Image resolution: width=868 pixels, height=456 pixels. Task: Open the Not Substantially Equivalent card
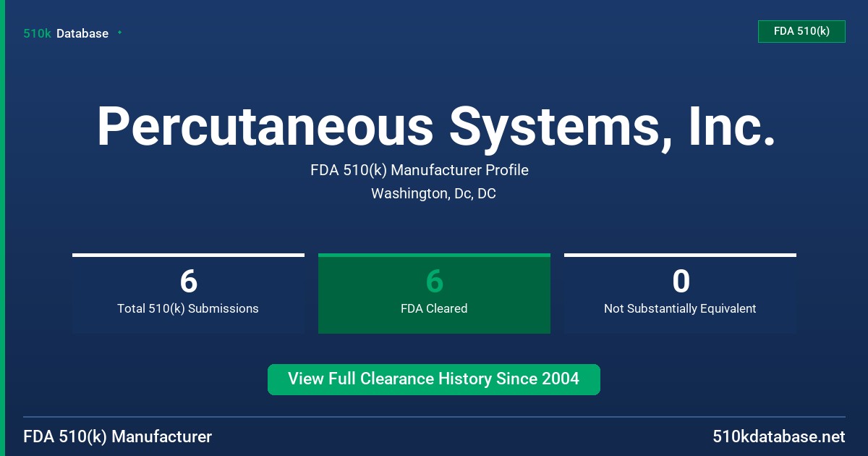(x=680, y=293)
